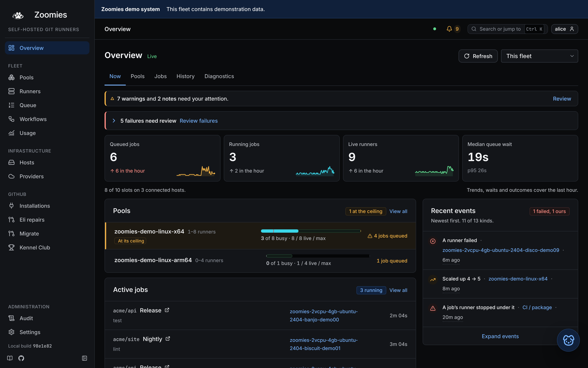588x368 pixels.
Task: Open Installations in the sidebar
Action: [x=47, y=206]
